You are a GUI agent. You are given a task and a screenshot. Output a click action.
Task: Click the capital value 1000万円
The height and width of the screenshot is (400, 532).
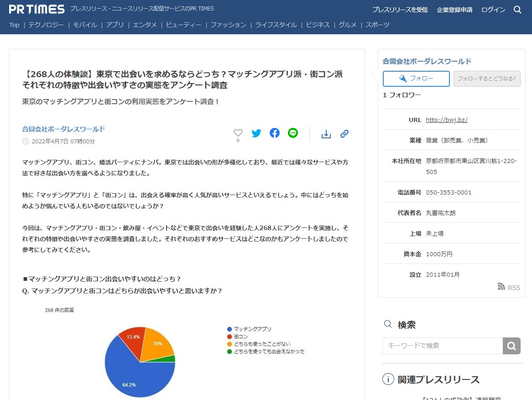(439, 254)
